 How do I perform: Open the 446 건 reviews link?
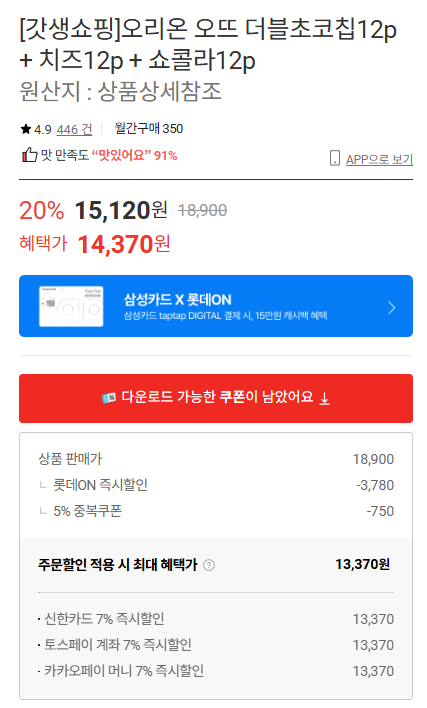click(x=74, y=130)
